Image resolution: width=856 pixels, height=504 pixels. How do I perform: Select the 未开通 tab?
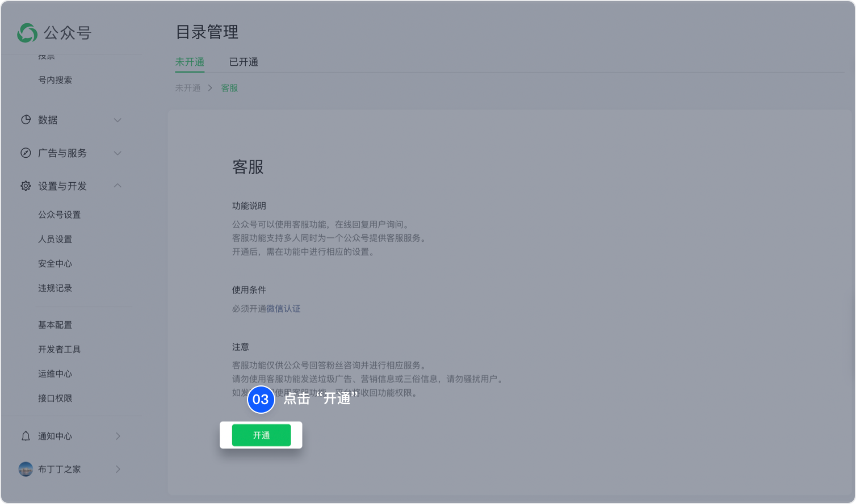tap(190, 62)
